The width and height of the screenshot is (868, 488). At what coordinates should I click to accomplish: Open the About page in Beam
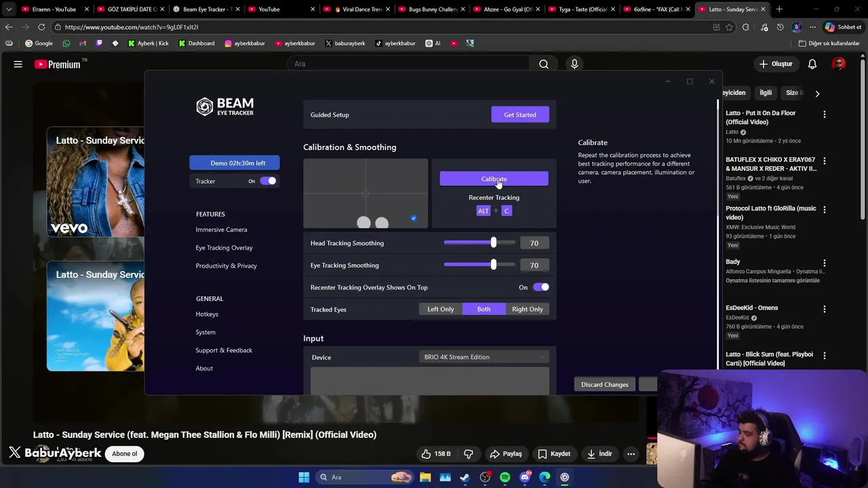[x=204, y=369]
